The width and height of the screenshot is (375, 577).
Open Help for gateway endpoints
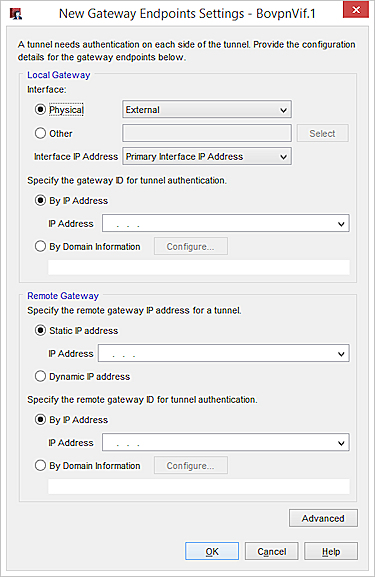pyautogui.click(x=331, y=552)
